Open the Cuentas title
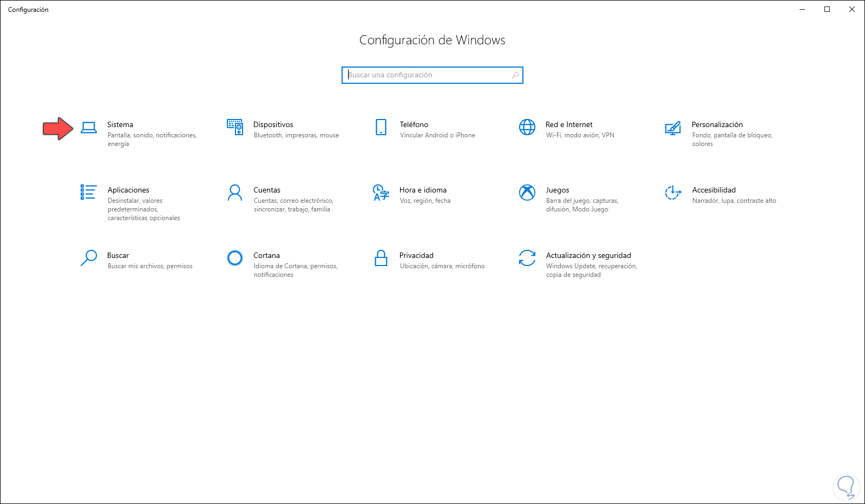Screen dimensions: 865x504 (267, 190)
